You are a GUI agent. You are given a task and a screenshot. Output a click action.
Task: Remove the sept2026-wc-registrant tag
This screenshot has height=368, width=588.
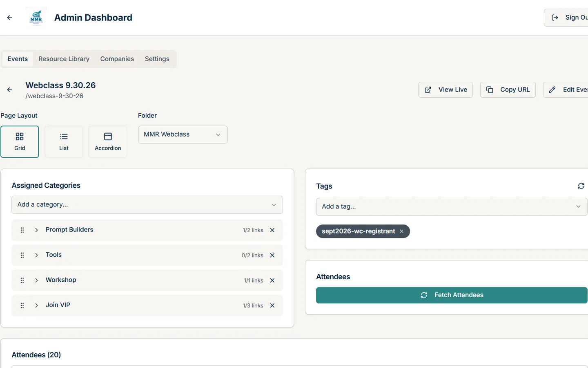pos(402,231)
